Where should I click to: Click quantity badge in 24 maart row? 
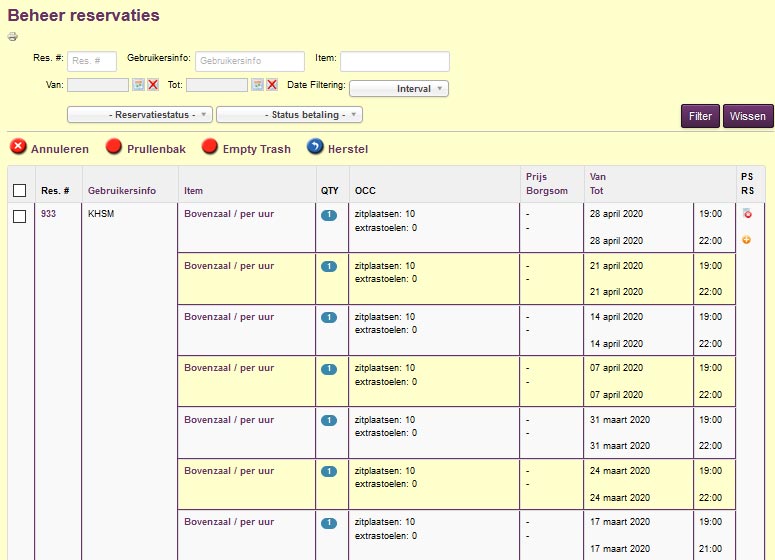pos(329,472)
